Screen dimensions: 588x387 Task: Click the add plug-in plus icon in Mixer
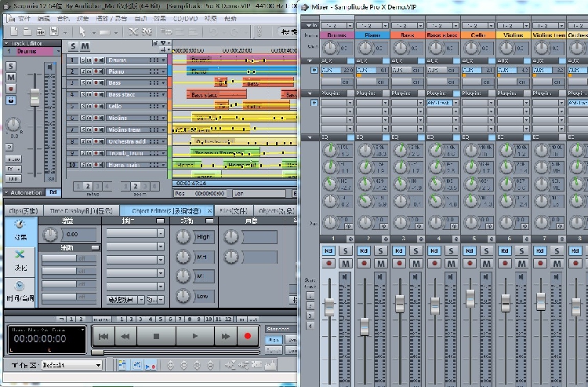(314, 103)
